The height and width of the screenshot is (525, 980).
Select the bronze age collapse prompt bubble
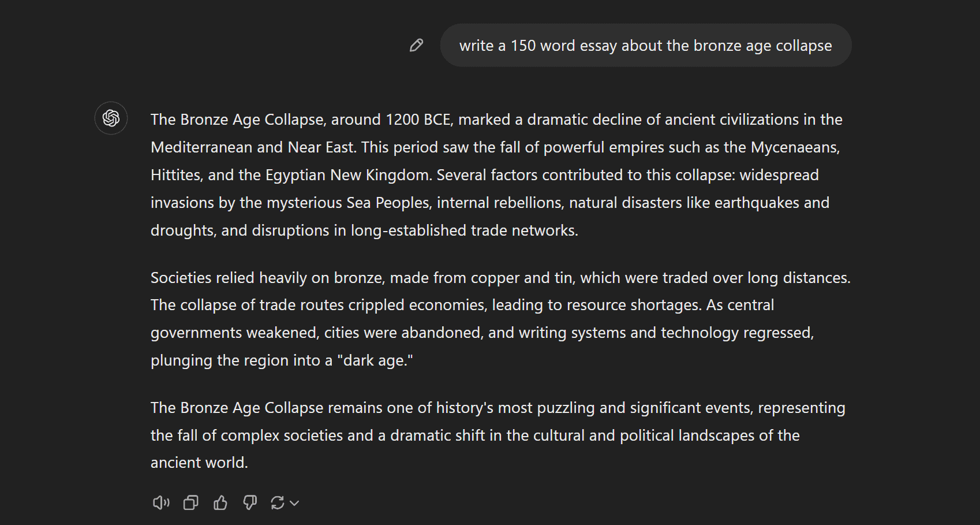tap(645, 45)
